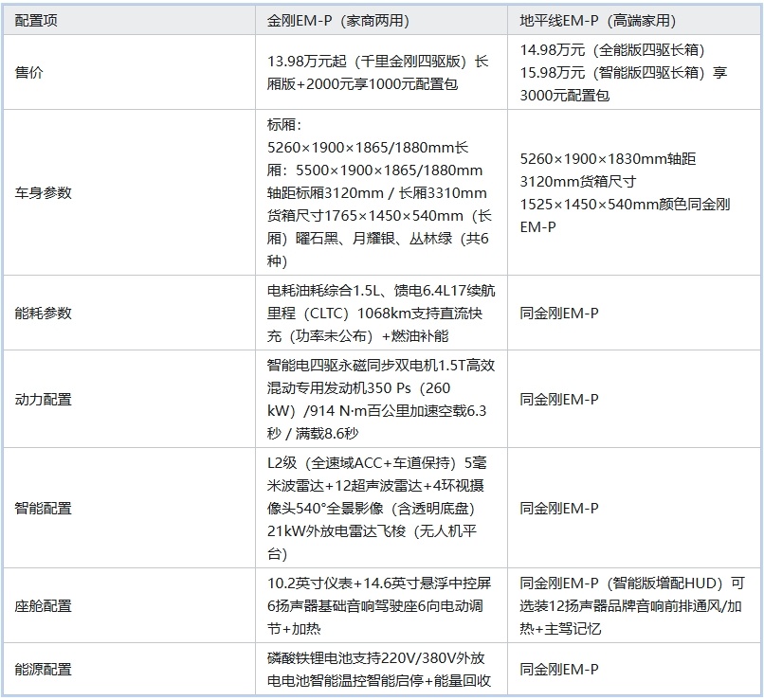764x700 pixels.
Task: Click the cell describing 1.5T高效混动专用发动机
Action: [381, 399]
